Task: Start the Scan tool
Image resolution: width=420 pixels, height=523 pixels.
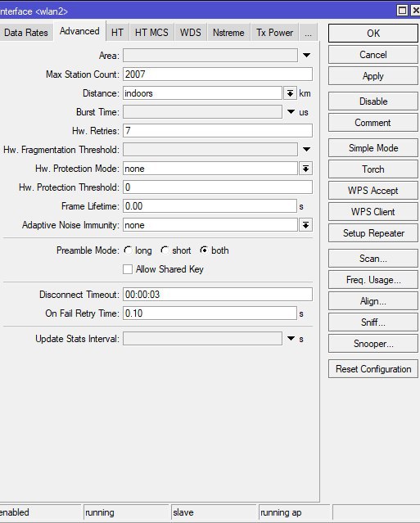Action: [x=373, y=259]
